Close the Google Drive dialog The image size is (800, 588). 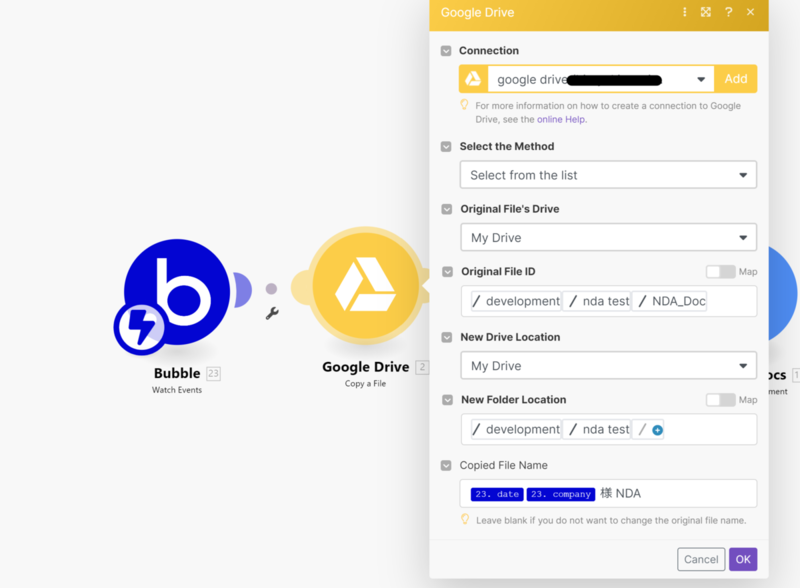pyautogui.click(x=750, y=12)
